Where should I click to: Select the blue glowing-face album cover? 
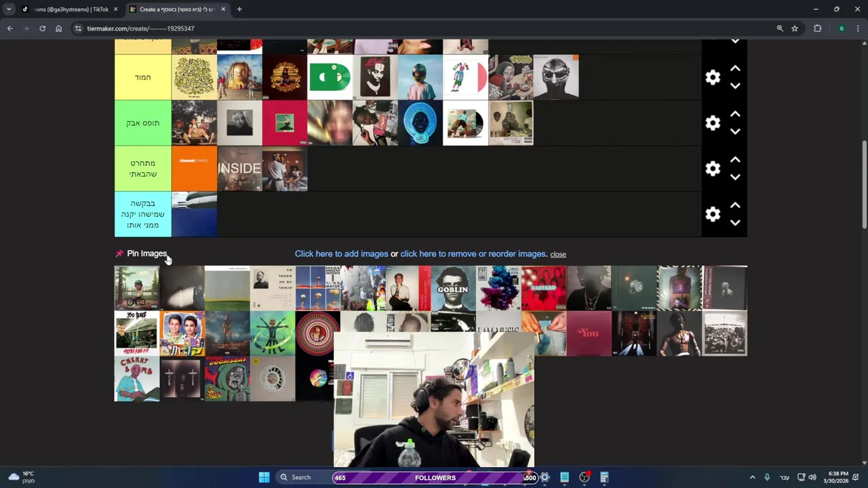coord(420,123)
